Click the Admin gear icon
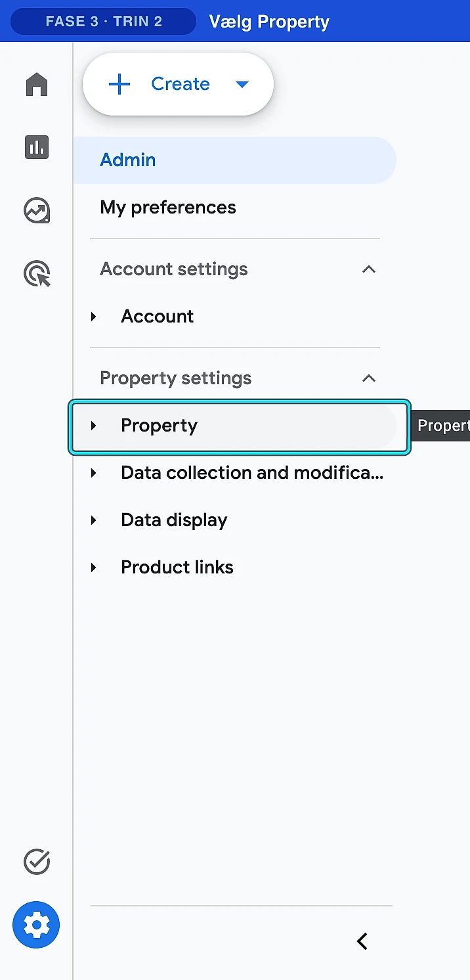The height and width of the screenshot is (980, 470). pyautogui.click(x=36, y=925)
